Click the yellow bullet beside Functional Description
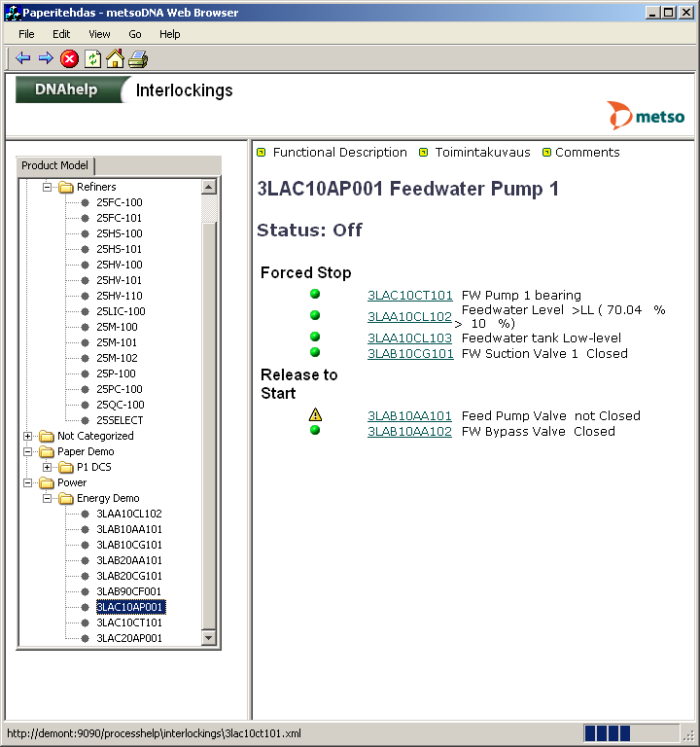Screen dimensions: 700x747 tap(261, 152)
